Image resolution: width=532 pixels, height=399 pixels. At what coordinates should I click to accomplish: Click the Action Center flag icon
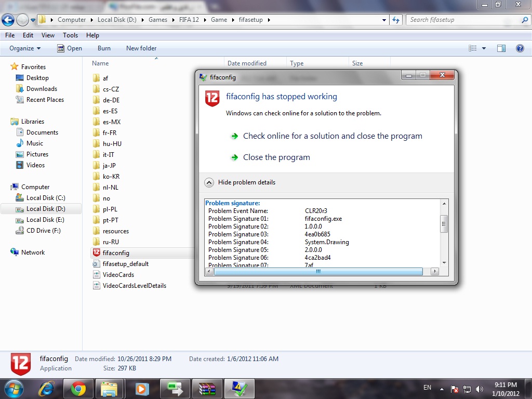tap(454, 389)
